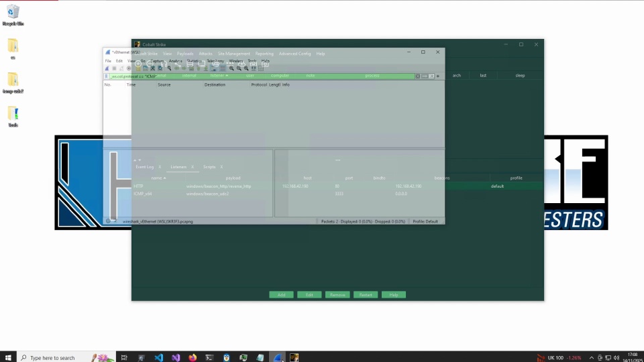Click Help button below listeners table
This screenshot has width=644, height=362.
(394, 295)
